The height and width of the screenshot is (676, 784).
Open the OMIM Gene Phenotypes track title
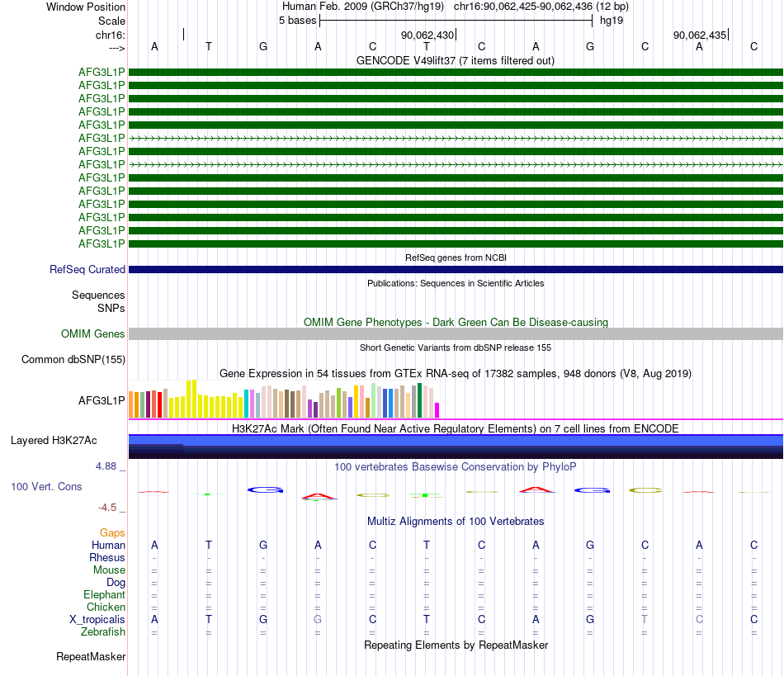(x=456, y=322)
